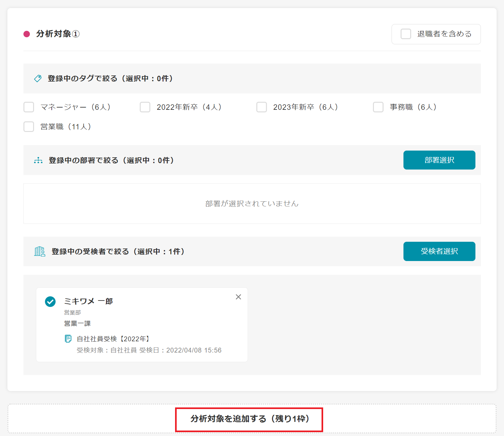Check the 営業職 (11人) tag filter
Screen dimensions: 504x436
[29, 127]
